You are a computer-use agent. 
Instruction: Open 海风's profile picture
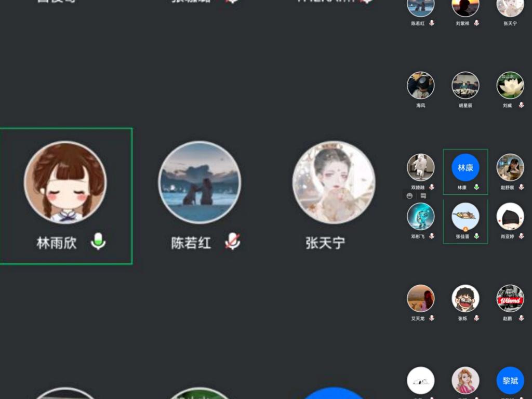pos(420,85)
